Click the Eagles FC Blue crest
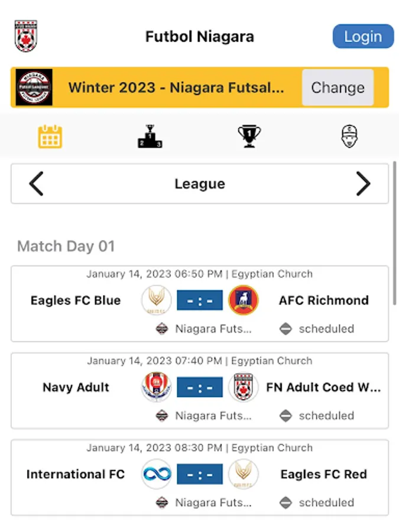This screenshot has width=399, height=532. click(x=157, y=300)
